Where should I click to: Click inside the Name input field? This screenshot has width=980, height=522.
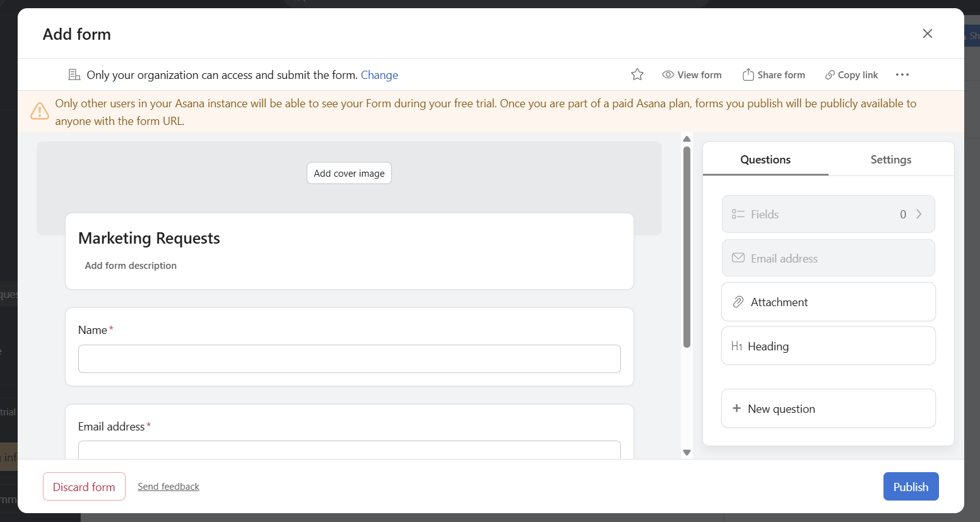pos(349,359)
